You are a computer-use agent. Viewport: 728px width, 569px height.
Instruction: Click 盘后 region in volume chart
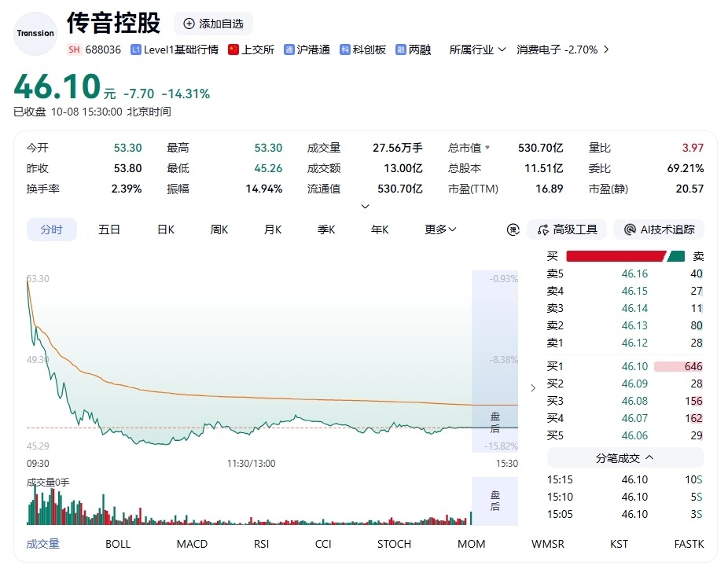pos(495,501)
